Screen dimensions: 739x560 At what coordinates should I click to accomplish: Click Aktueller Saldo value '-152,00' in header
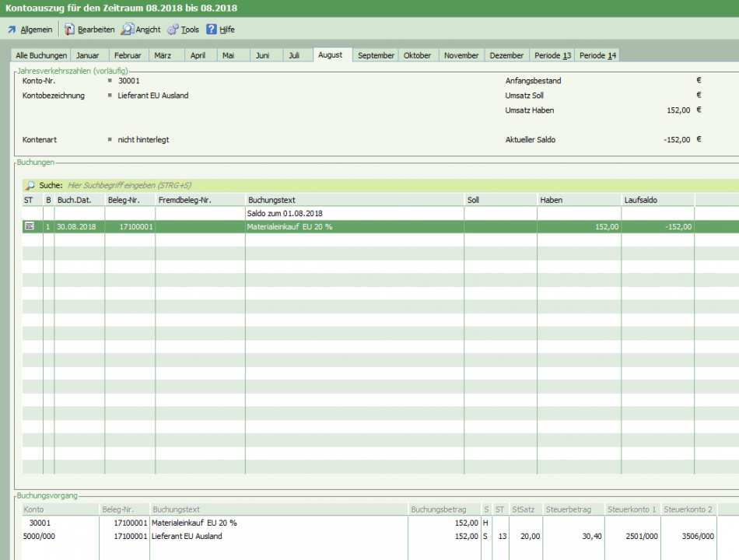[x=677, y=139]
